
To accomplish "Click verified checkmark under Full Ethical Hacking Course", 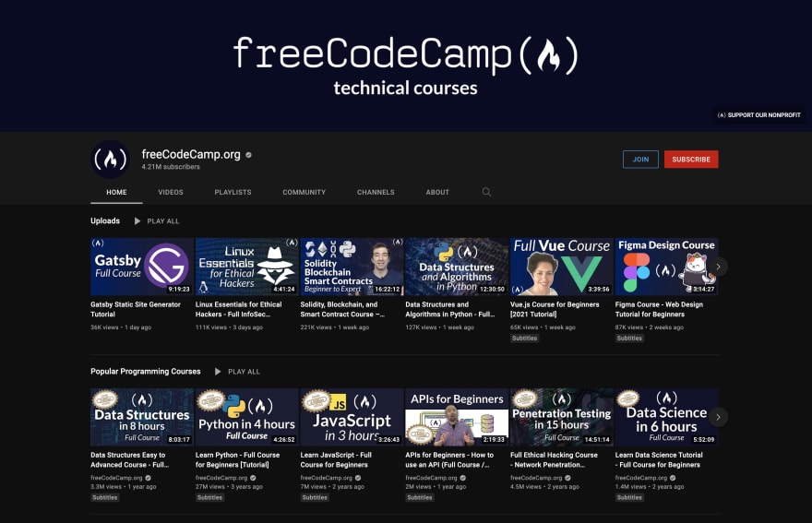I will [x=568, y=478].
